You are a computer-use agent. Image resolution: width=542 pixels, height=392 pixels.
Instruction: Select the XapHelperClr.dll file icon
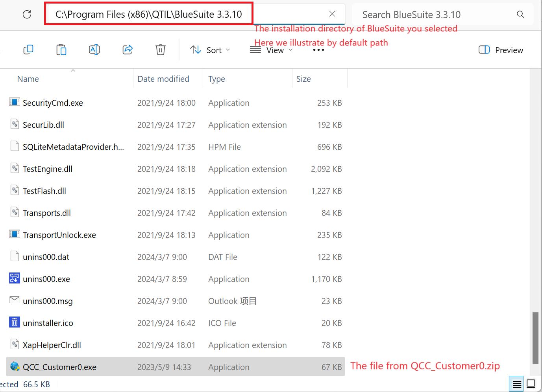15,344
